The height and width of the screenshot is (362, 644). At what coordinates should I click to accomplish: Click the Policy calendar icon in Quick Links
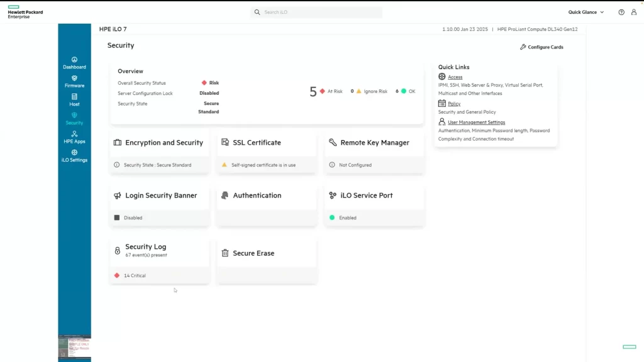pyautogui.click(x=442, y=104)
